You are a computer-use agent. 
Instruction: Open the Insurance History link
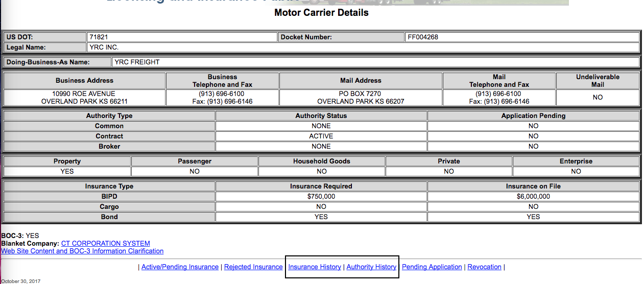315,267
